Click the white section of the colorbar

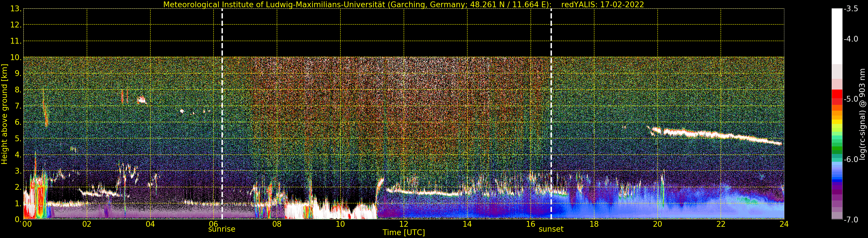[837, 36]
